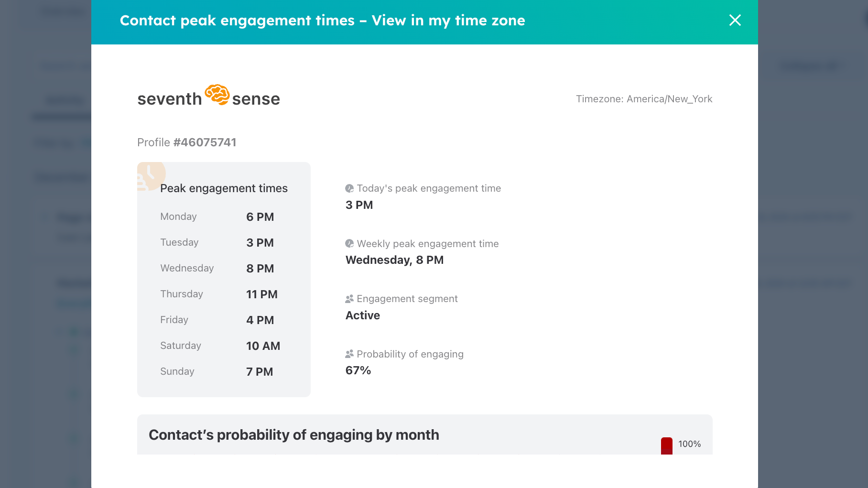Click Saturday's 10 AM peak time
Image resolution: width=868 pixels, height=488 pixels.
pos(263,346)
